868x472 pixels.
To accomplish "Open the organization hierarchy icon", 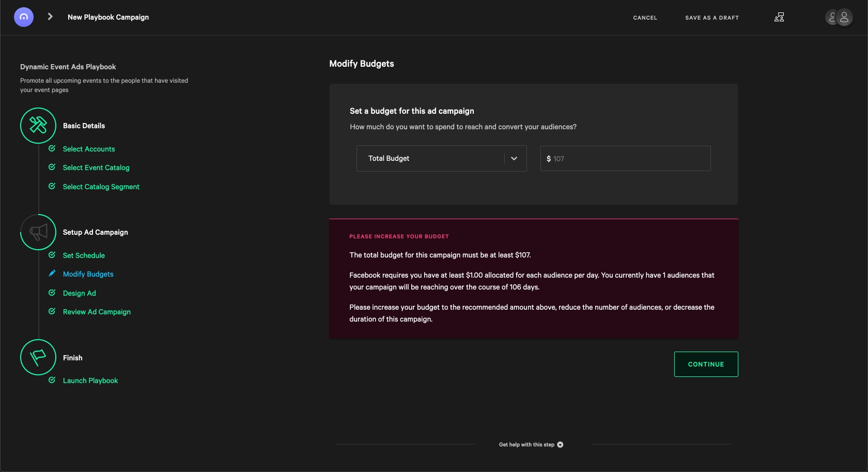I will [x=779, y=17].
